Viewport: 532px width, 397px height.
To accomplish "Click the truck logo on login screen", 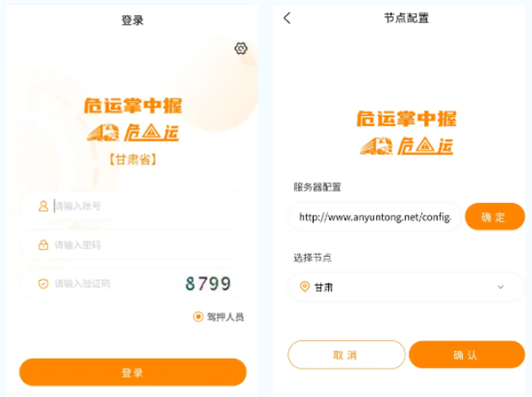I will 103,132.
